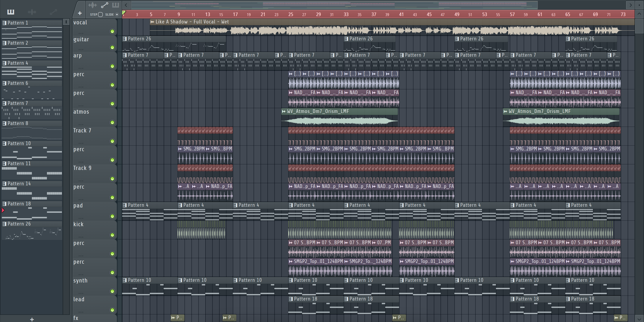This screenshot has width=644, height=322.
Task: Add a new playlist track with plus button
Action: pos(80,13)
